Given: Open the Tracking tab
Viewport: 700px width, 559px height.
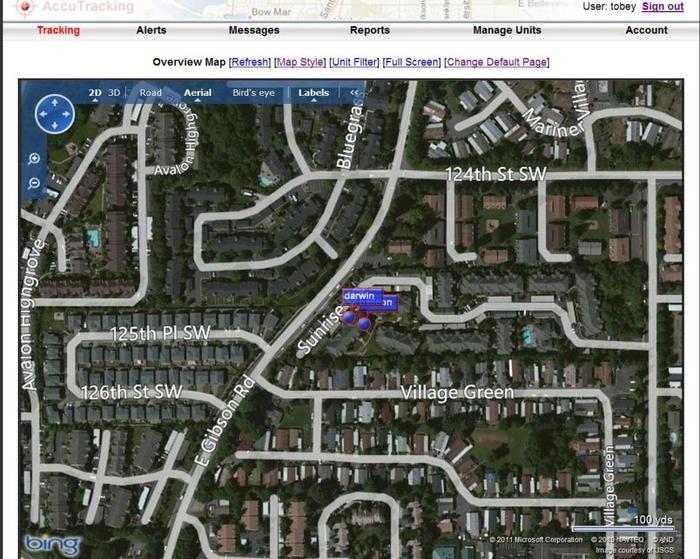Looking at the screenshot, I should pyautogui.click(x=58, y=30).
